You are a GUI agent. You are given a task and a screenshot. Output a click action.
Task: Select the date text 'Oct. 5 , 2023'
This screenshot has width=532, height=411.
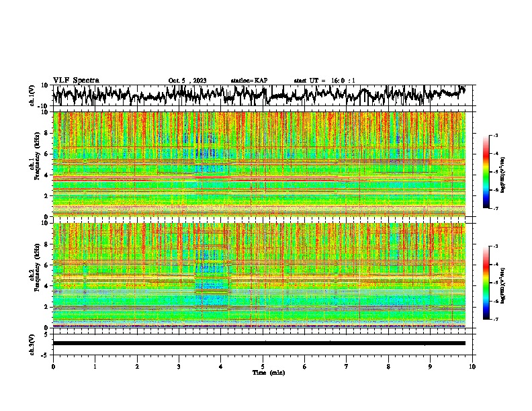tap(187, 81)
